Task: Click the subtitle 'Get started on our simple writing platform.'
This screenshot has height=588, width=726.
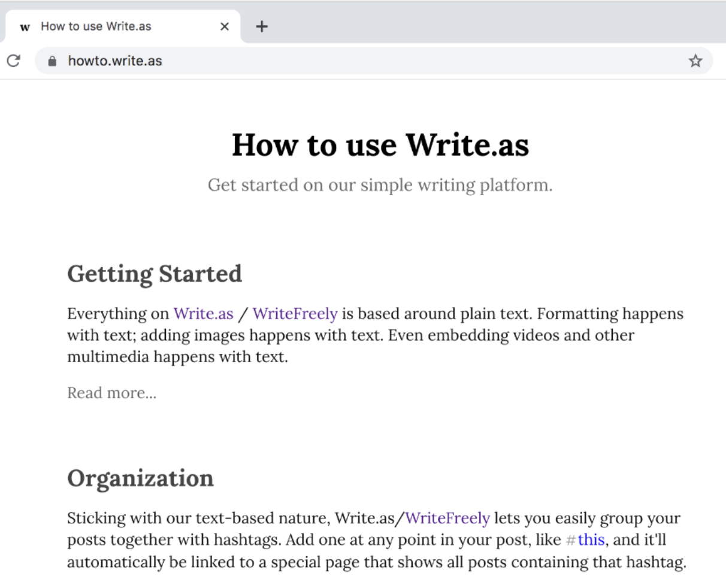Action: (x=380, y=185)
